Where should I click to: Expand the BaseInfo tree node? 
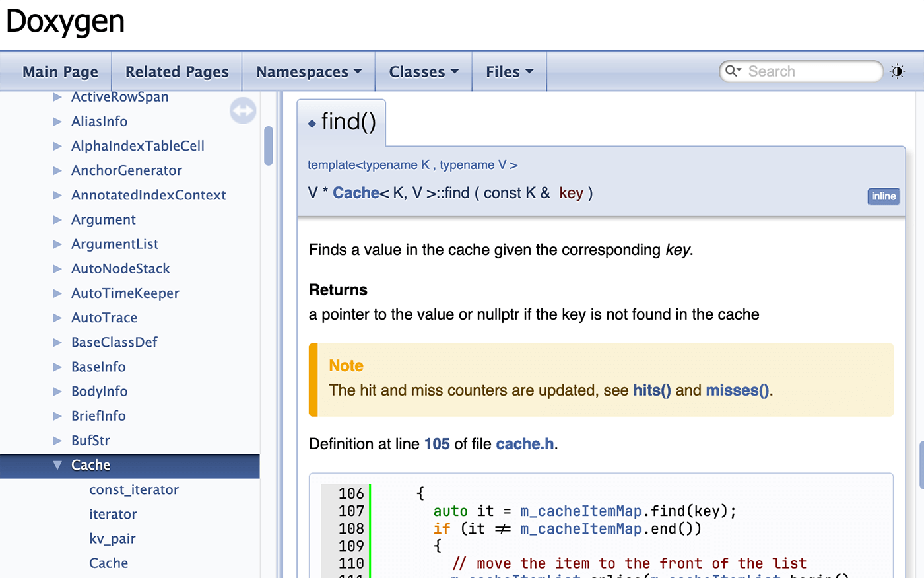tap(57, 367)
